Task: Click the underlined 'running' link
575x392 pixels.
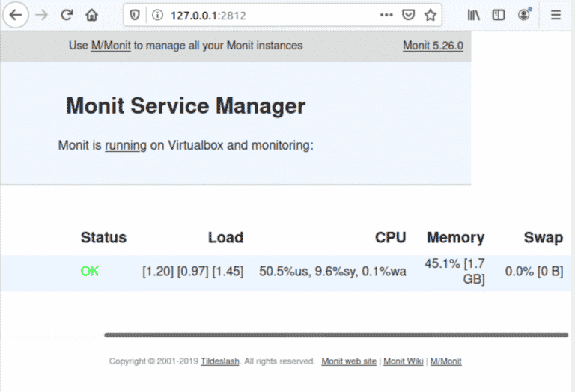Action: coord(126,145)
